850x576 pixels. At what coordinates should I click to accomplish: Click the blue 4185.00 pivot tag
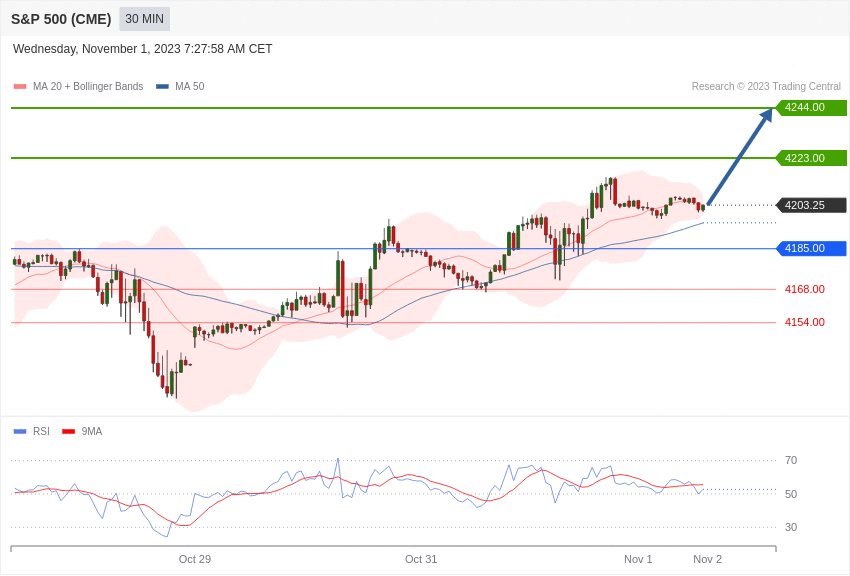(812, 249)
